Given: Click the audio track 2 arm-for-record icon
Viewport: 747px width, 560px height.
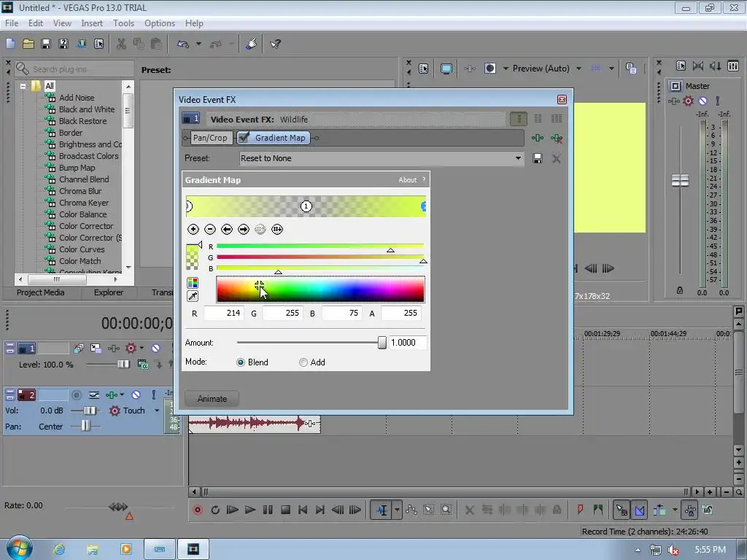Looking at the screenshot, I should 76,394.
